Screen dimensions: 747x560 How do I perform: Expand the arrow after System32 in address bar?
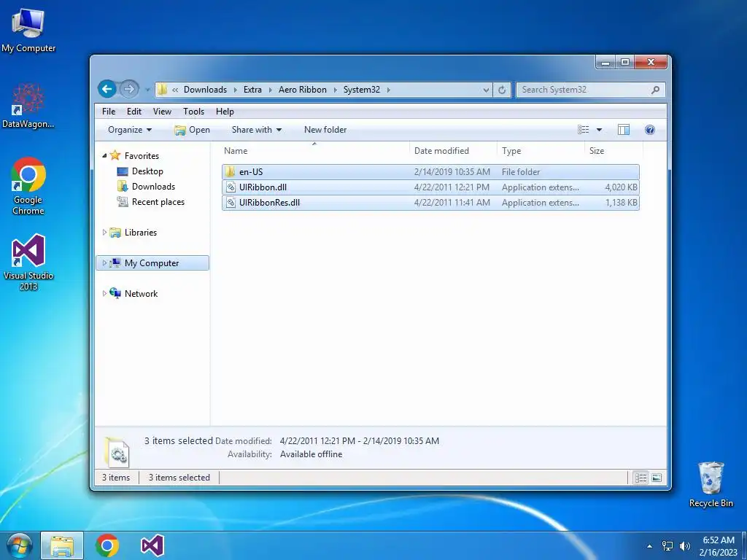pyautogui.click(x=388, y=90)
